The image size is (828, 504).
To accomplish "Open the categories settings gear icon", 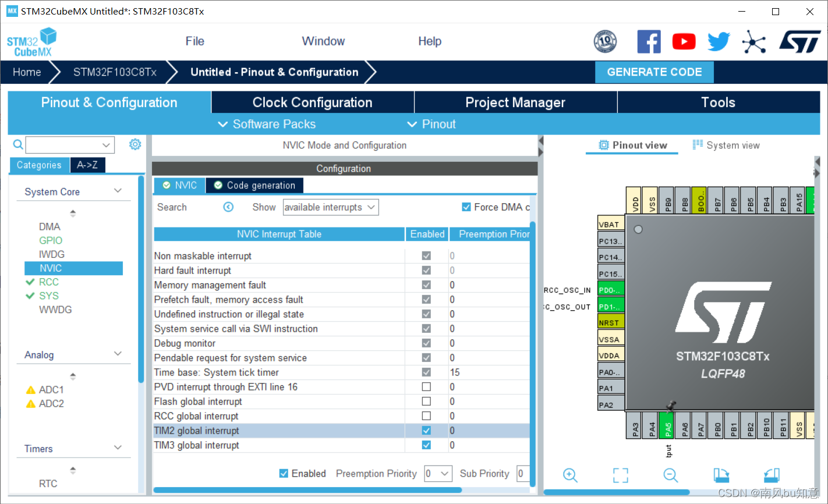I will pos(135,144).
